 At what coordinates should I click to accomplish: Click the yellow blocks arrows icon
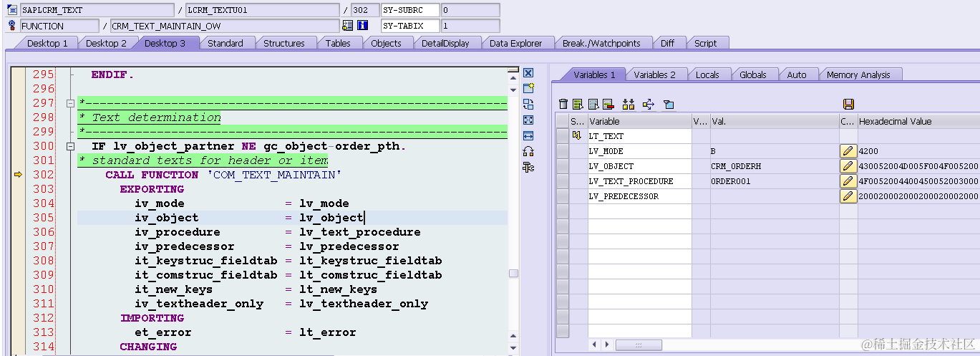pos(629,105)
